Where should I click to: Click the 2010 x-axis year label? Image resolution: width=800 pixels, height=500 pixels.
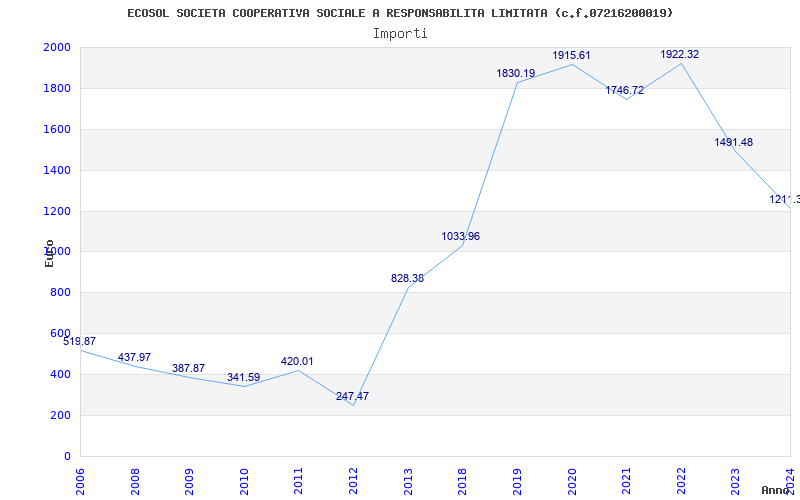tap(244, 481)
